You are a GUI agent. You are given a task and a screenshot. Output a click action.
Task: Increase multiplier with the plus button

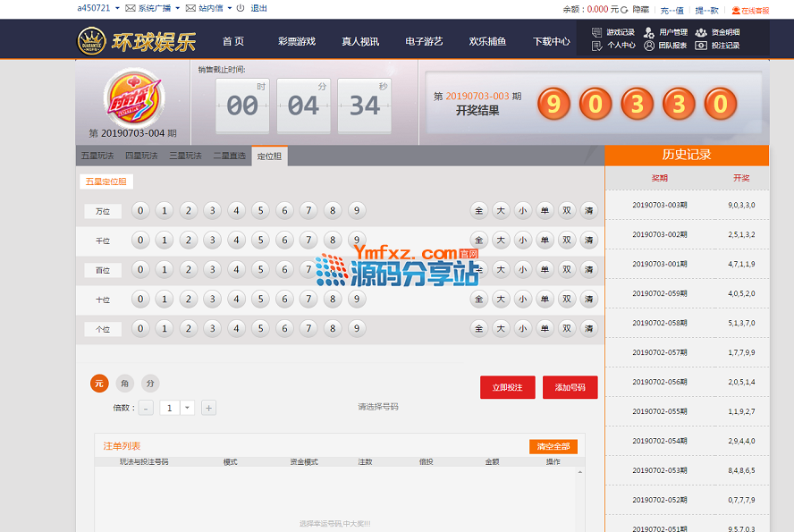pos(209,408)
